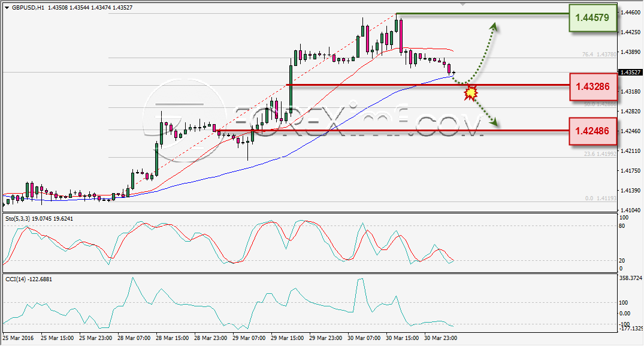Select the red 1.43286 support label
Screen dimensions: 644x346
(x=592, y=87)
